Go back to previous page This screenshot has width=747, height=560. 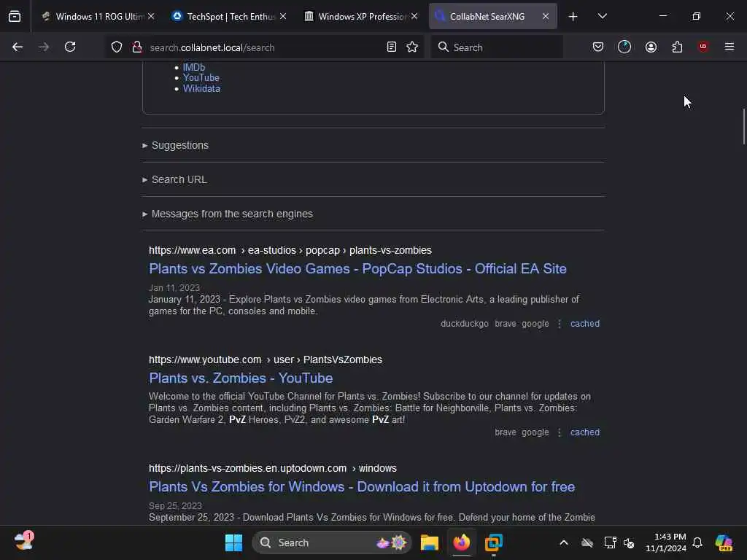(x=18, y=47)
